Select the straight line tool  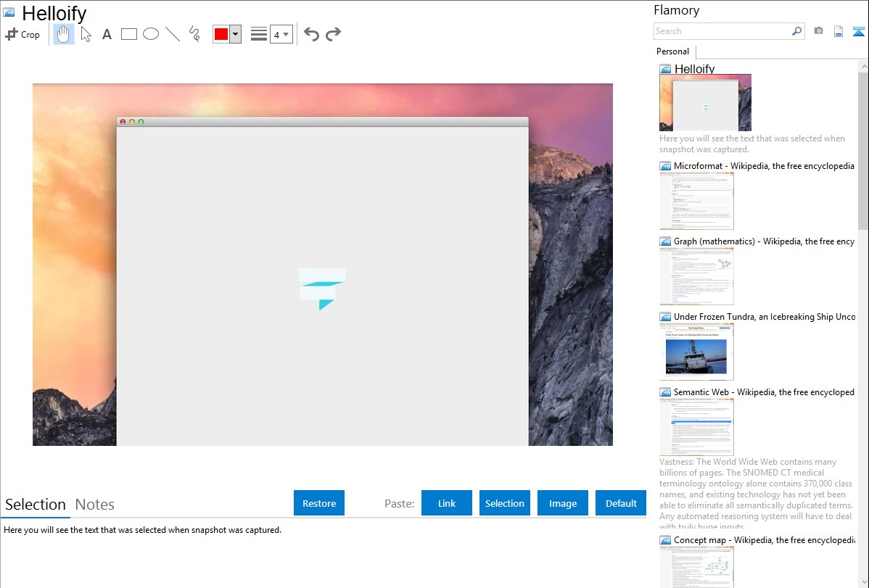click(x=173, y=34)
